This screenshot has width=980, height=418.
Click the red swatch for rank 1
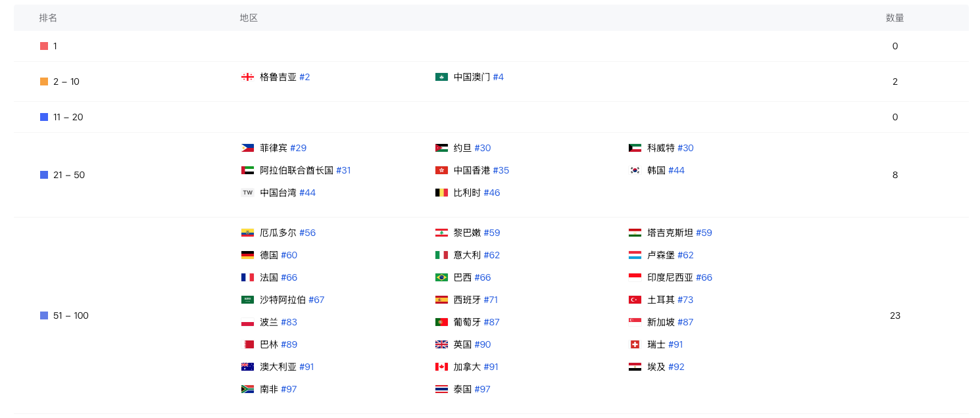coord(44,46)
